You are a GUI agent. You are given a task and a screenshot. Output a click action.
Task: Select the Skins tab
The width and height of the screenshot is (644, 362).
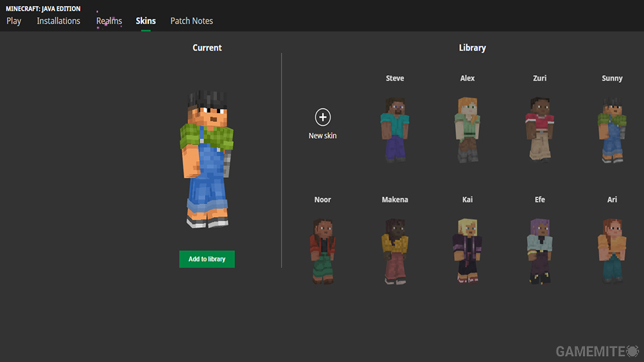pos(146,21)
